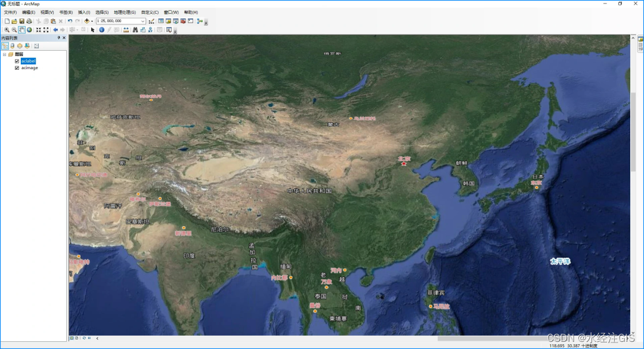Click the pin icon on 内容列表 panel

[58, 38]
